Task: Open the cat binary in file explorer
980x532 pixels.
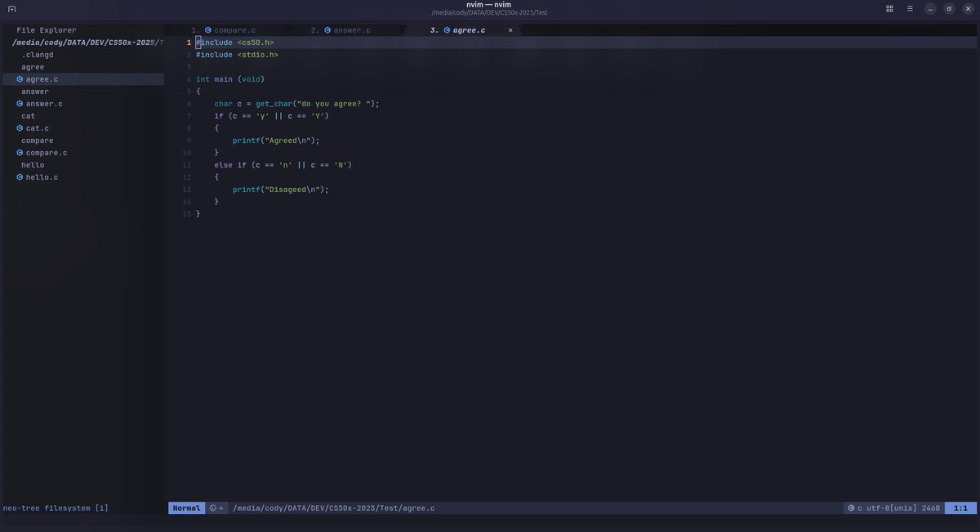Action: [x=28, y=116]
